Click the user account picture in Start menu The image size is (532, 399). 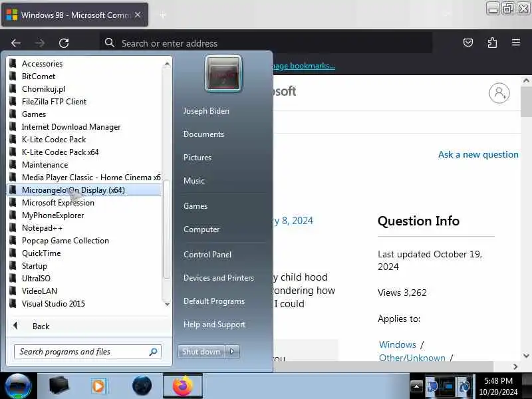tap(223, 74)
